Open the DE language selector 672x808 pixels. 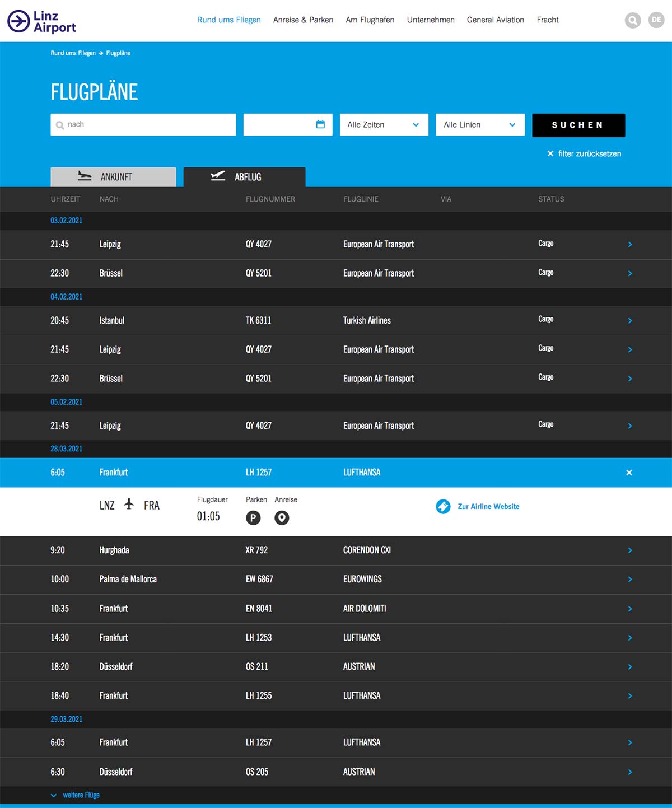pyautogui.click(x=656, y=20)
